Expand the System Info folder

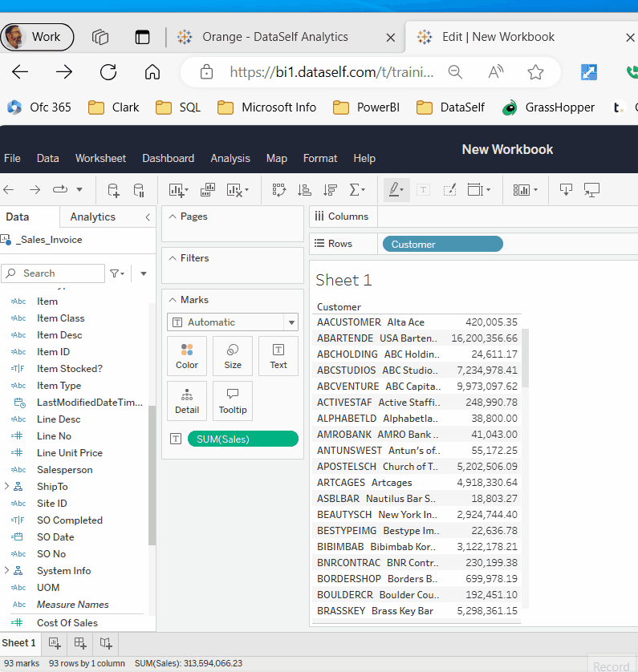tap(7, 571)
